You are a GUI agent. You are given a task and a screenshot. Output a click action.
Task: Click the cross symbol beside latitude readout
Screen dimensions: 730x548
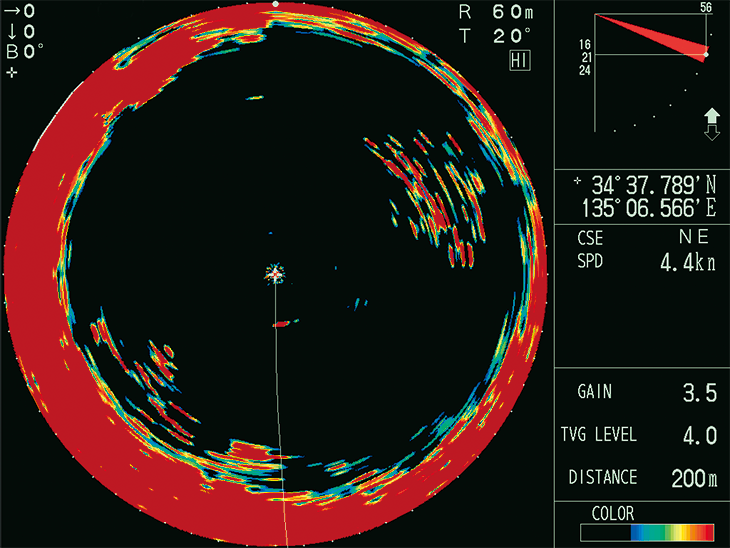coord(578,183)
